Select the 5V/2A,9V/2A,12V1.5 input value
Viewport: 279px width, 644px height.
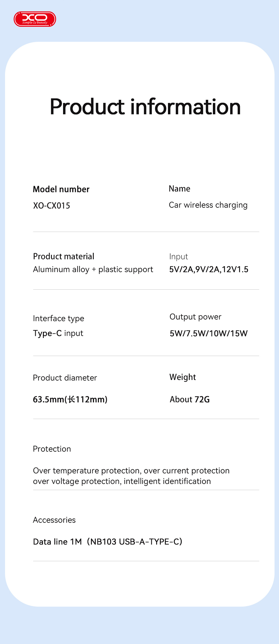pyautogui.click(x=209, y=270)
